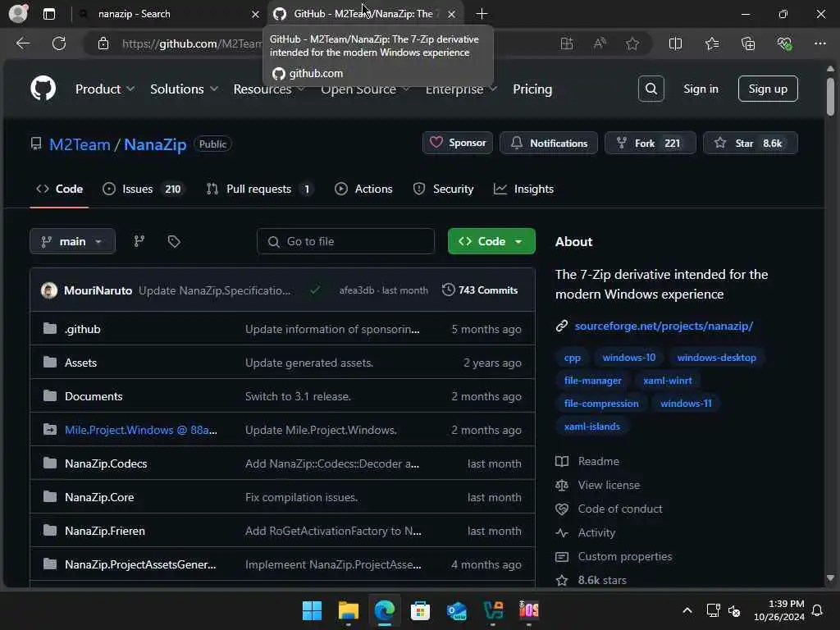
Task: Open the split screen icon
Action: tap(676, 43)
